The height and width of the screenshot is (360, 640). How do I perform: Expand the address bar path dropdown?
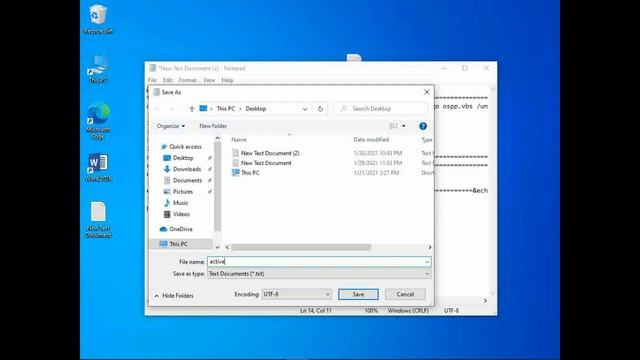click(x=305, y=109)
